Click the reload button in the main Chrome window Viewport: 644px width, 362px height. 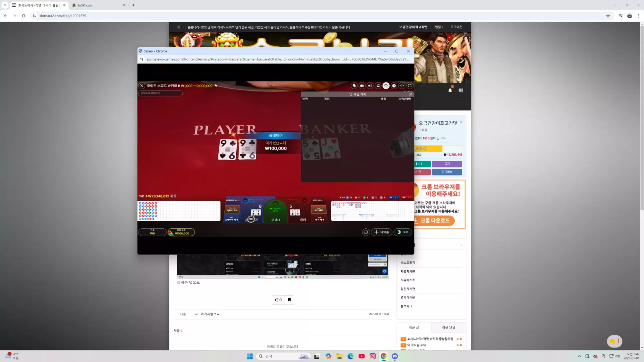24,16
